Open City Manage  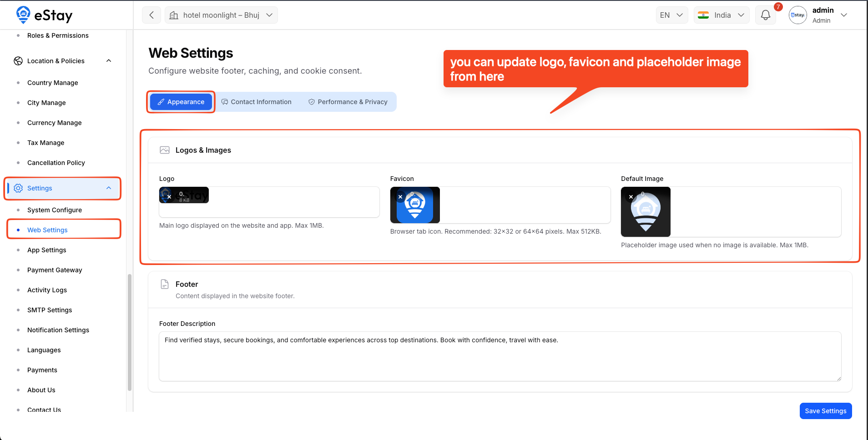click(x=46, y=103)
